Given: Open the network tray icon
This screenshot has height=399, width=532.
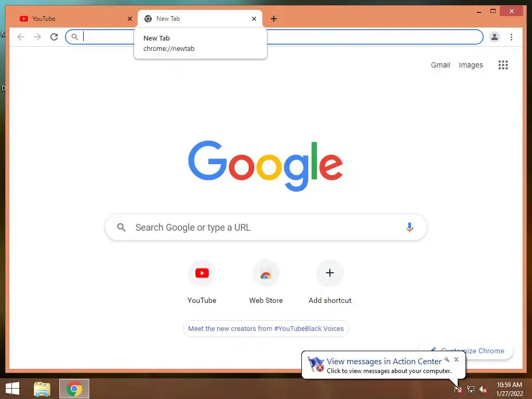Looking at the screenshot, I should coord(471,389).
